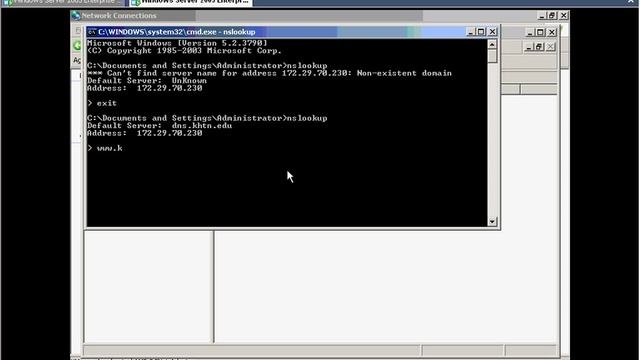Click the console scrollbar down arrow
Viewport: 640px width, 360px height.
coord(492,221)
